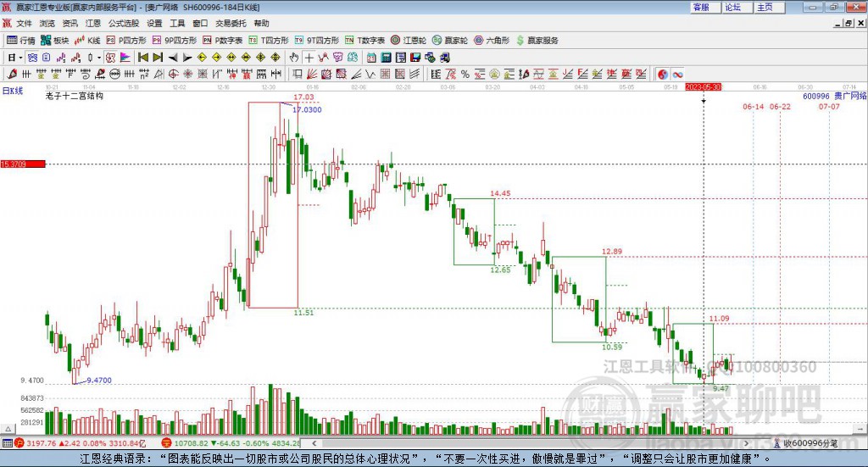Toggle the crosshair cursor tool

point(309,58)
